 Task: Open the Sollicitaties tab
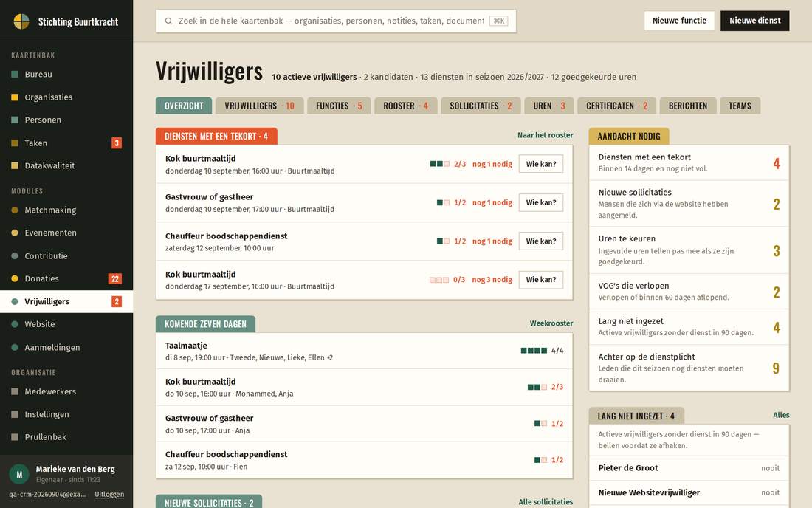click(x=481, y=106)
